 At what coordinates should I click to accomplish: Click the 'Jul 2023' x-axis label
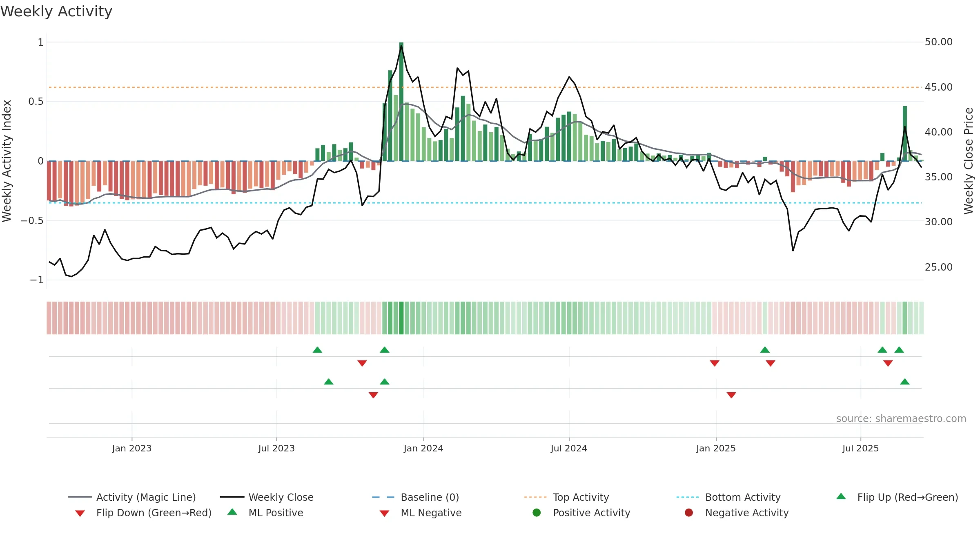click(x=276, y=448)
